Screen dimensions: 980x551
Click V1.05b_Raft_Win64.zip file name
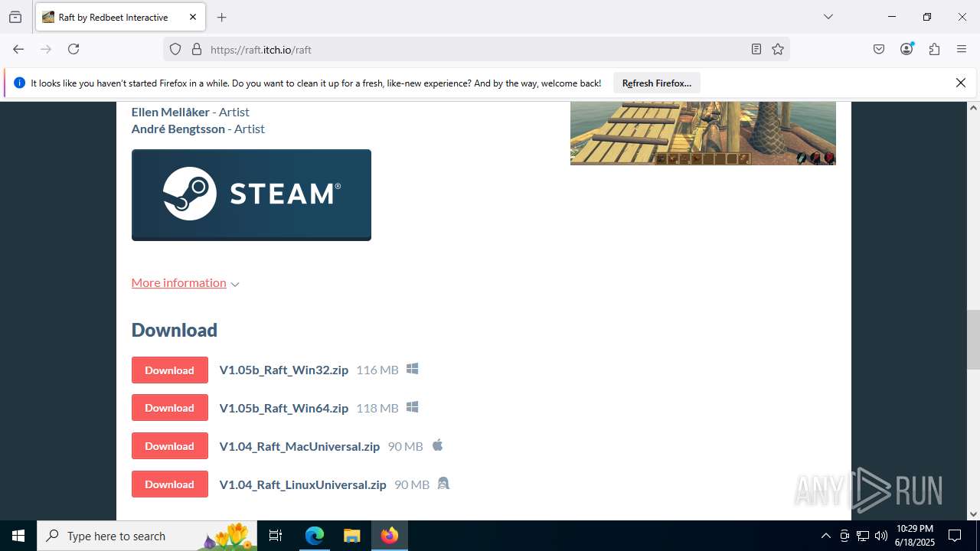click(x=284, y=409)
